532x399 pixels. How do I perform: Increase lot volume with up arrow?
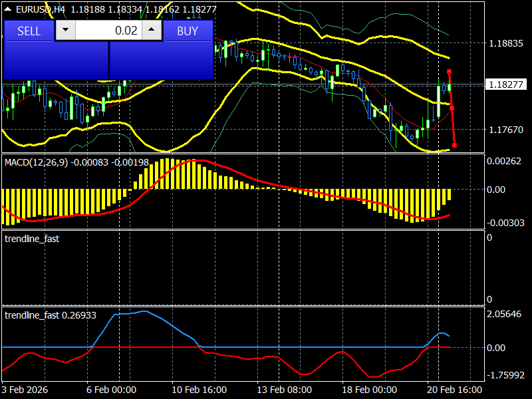152,30
